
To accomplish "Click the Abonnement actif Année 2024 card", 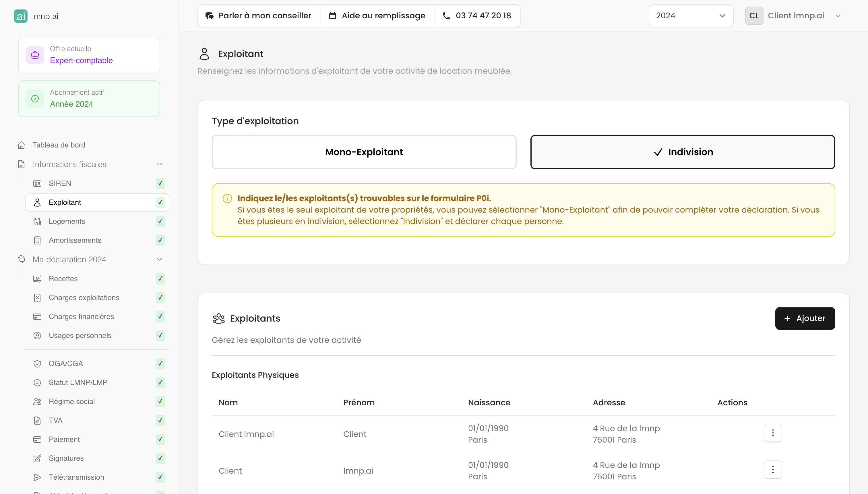I will (89, 99).
